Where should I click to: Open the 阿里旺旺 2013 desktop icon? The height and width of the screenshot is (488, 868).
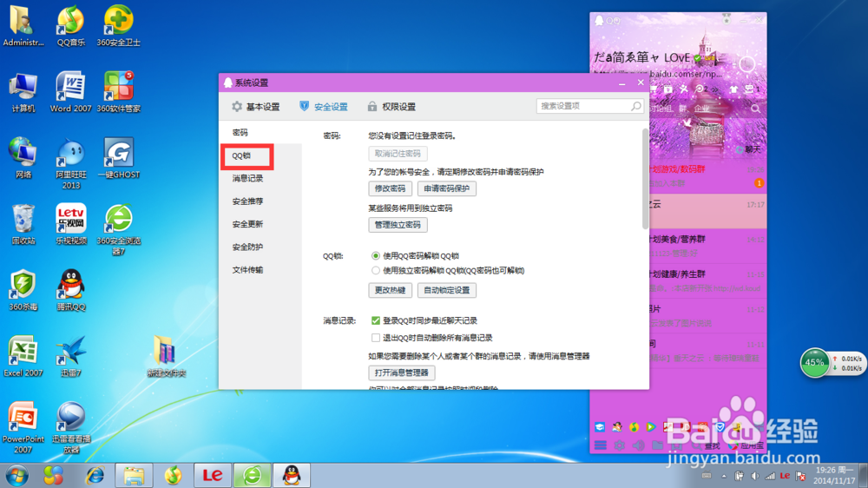tap(71, 163)
